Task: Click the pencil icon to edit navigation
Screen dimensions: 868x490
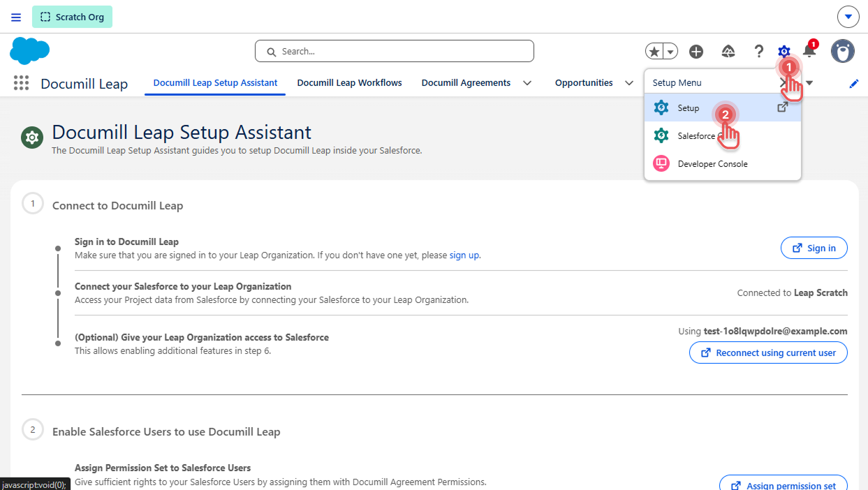Action: [853, 84]
